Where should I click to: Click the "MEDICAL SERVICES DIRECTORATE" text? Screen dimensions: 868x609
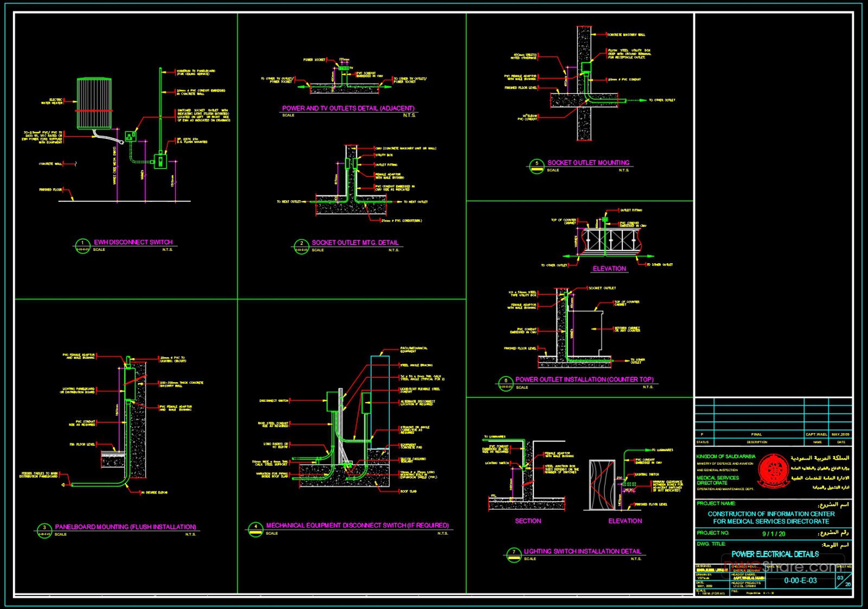pyautogui.click(x=718, y=480)
